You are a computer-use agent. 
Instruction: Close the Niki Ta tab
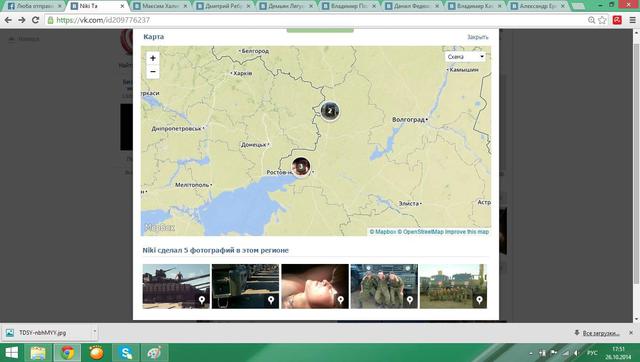(122, 6)
